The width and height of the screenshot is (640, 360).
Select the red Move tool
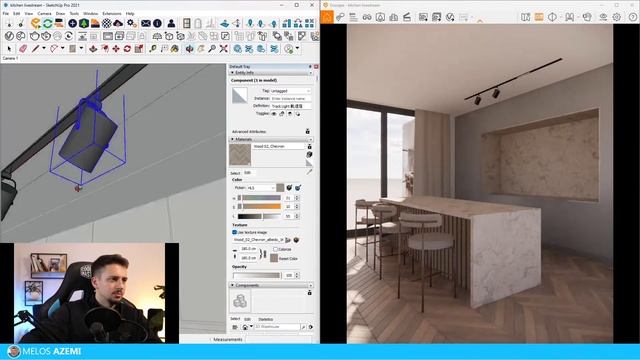[116, 49]
